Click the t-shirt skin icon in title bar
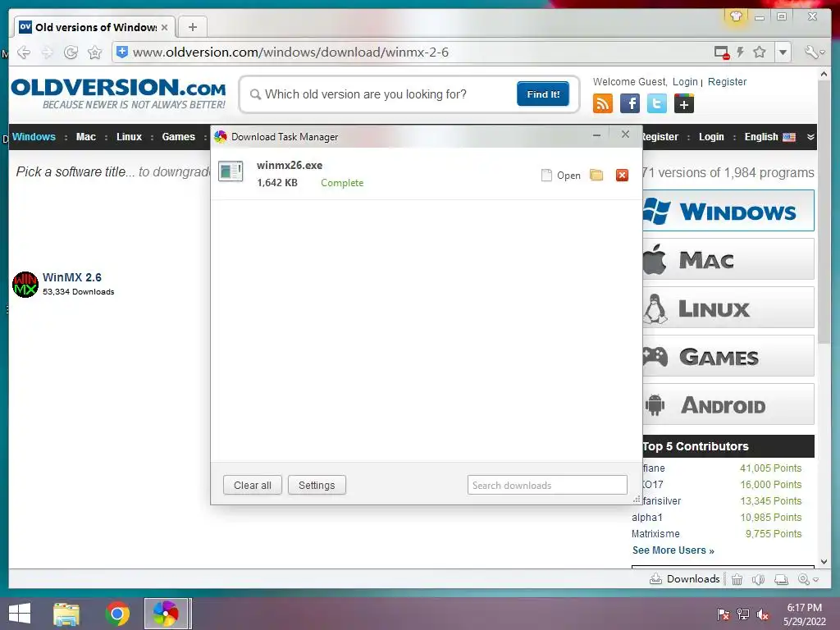This screenshot has height=630, width=840. coord(736,16)
